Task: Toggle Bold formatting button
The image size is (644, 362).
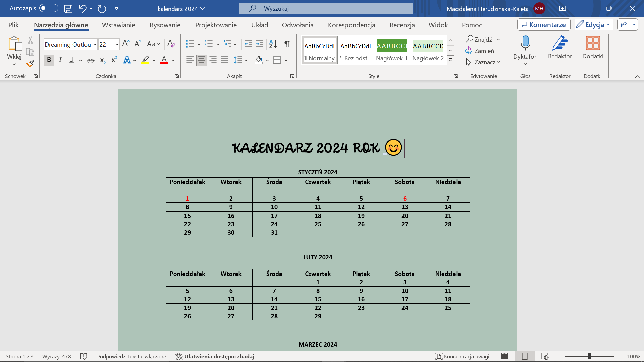Action: point(49,60)
